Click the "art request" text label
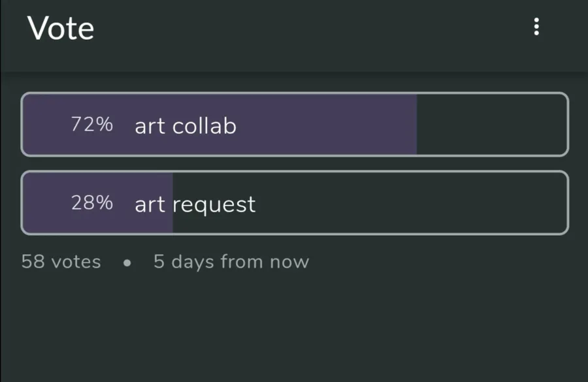This screenshot has height=382, width=588. [195, 204]
